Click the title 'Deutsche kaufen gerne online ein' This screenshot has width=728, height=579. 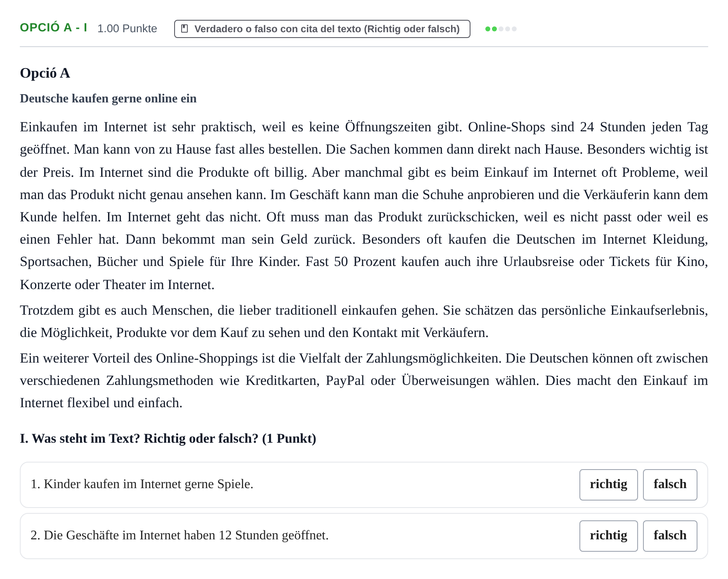click(x=108, y=98)
